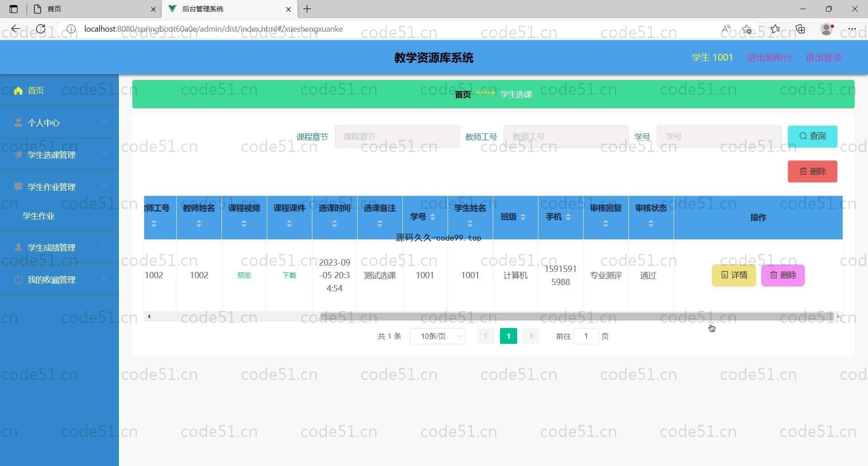This screenshot has height=466, width=868.
Task: Click the read aloud icon
Action: pos(726,29)
